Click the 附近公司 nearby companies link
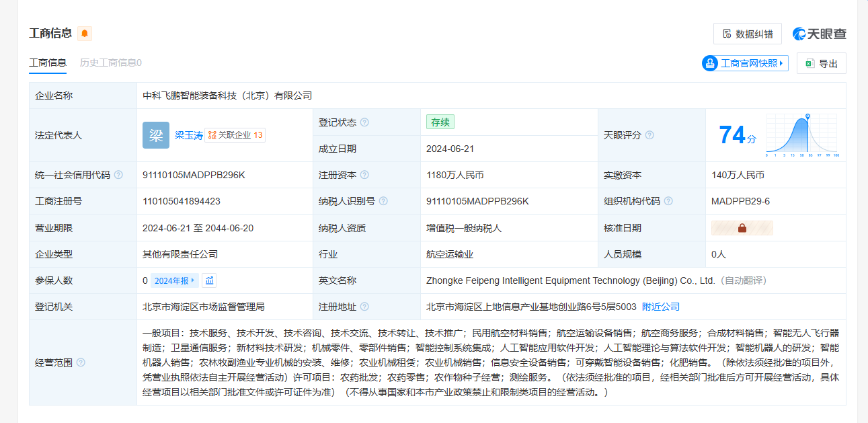868x423 pixels. pos(660,307)
